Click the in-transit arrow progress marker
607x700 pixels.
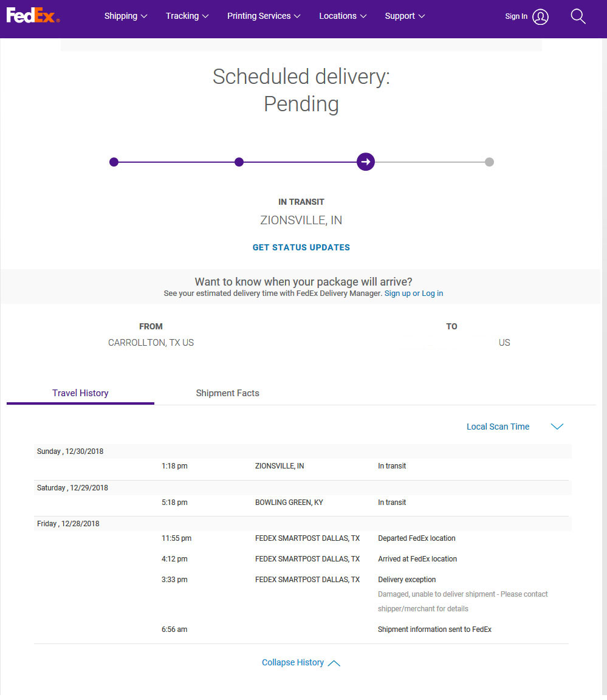click(x=365, y=162)
